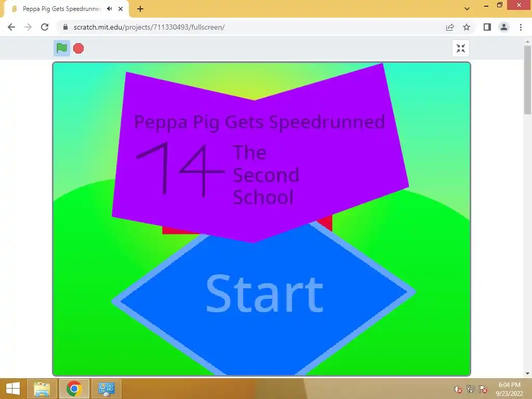Screen dimensions: 532x399
Task: Reload the Scratch project page
Action: click(x=45, y=27)
